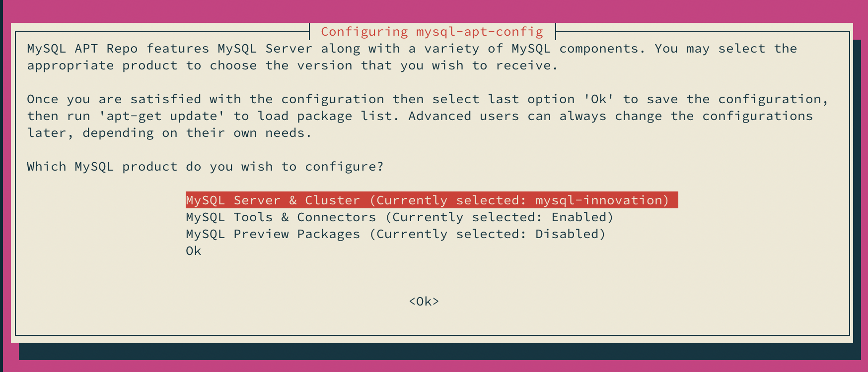
Task: Select the 'Ok' entry in the product list
Action: coord(194,251)
